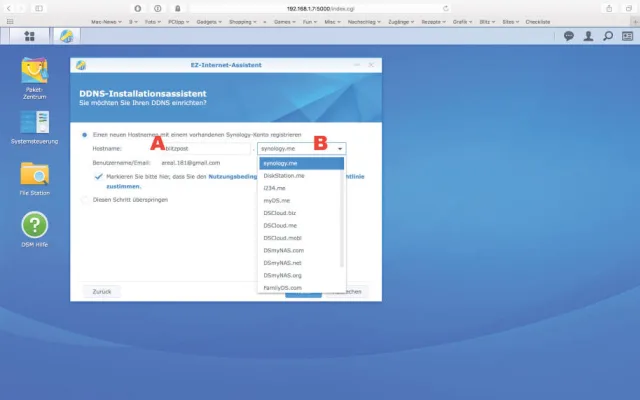Choose DSmyNAS.org in the domain list
The height and width of the screenshot is (400, 640).
(x=302, y=275)
